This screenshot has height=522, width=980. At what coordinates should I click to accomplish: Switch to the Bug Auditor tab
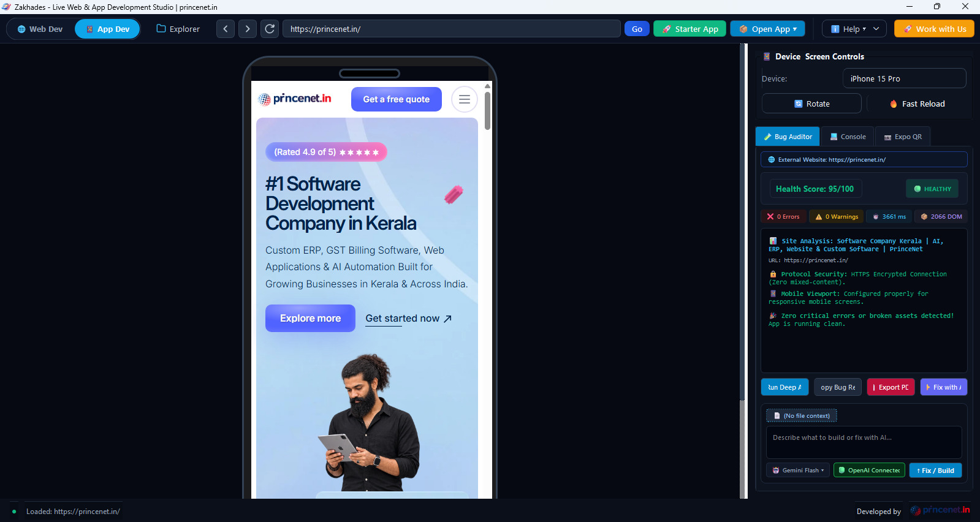pos(788,137)
